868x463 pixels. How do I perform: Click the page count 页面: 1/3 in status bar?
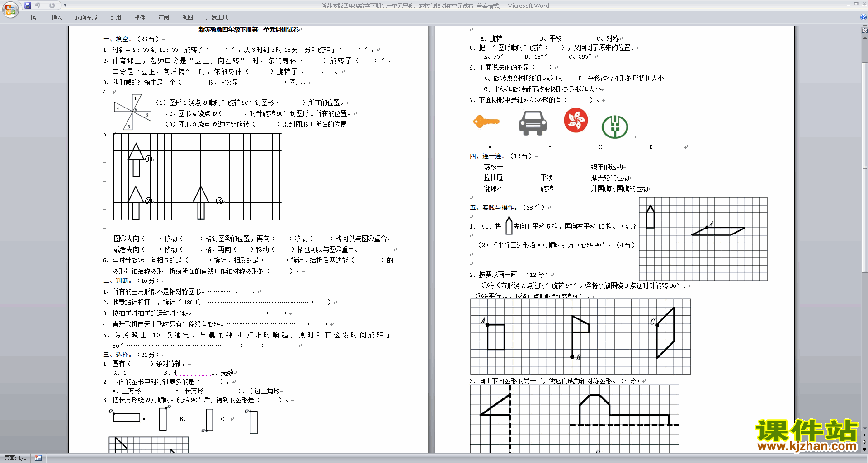15,458
